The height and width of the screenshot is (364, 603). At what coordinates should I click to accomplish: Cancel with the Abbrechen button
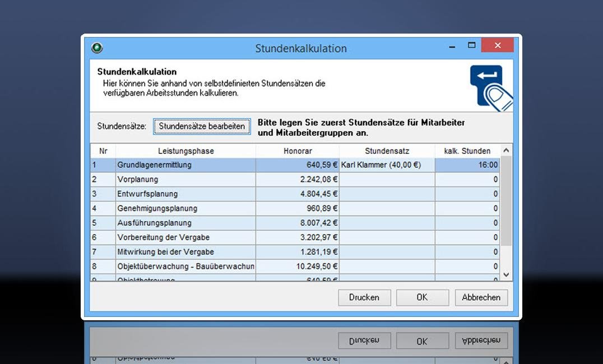[x=481, y=297]
